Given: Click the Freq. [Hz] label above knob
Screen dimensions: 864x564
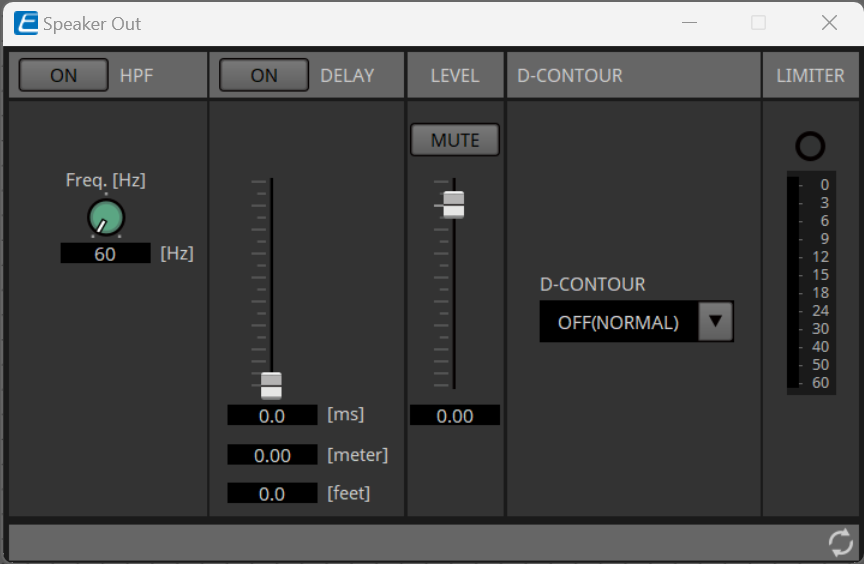Looking at the screenshot, I should (x=106, y=180).
